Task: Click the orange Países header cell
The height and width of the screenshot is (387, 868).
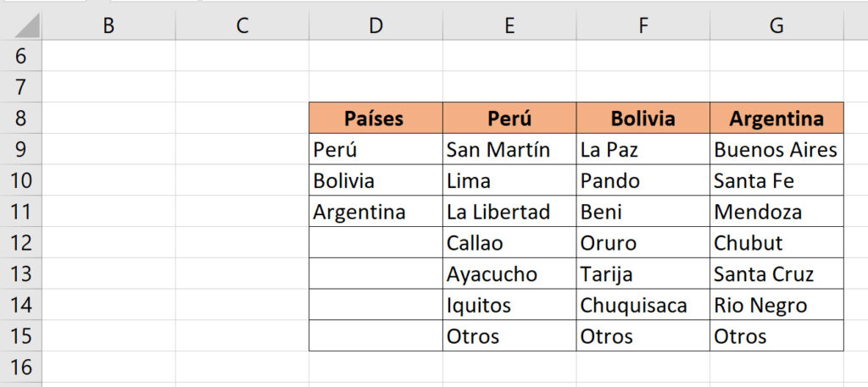Action: coord(376,119)
